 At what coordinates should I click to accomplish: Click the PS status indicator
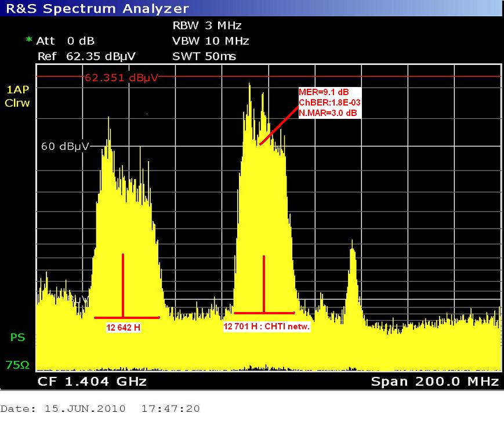point(17,337)
